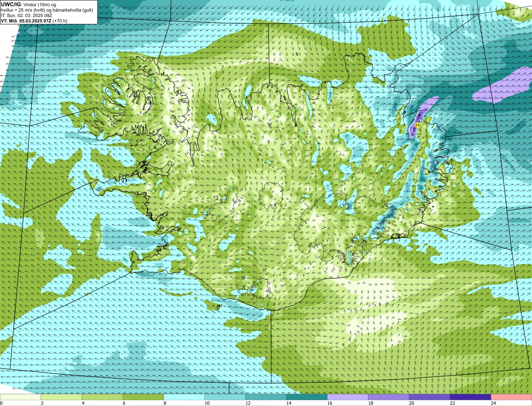Click the 0–2 m/s cream legend swatch
The width and height of the screenshot is (532, 406).
(x=21, y=397)
